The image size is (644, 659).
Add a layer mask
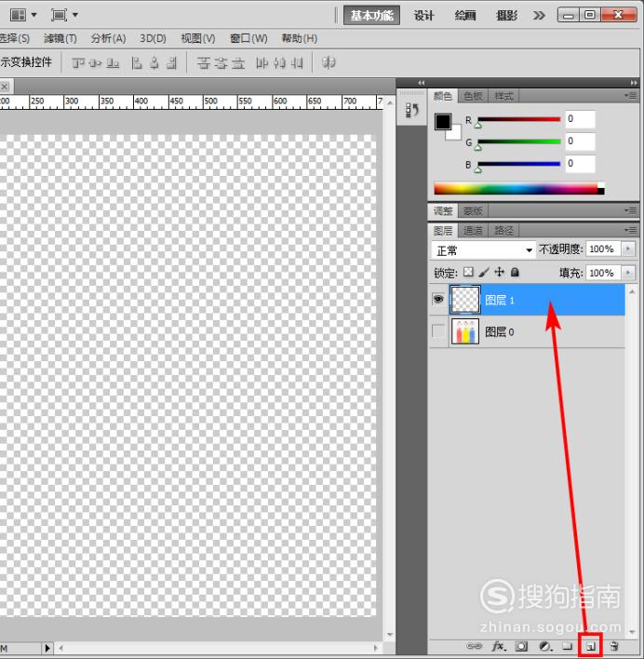click(521, 646)
